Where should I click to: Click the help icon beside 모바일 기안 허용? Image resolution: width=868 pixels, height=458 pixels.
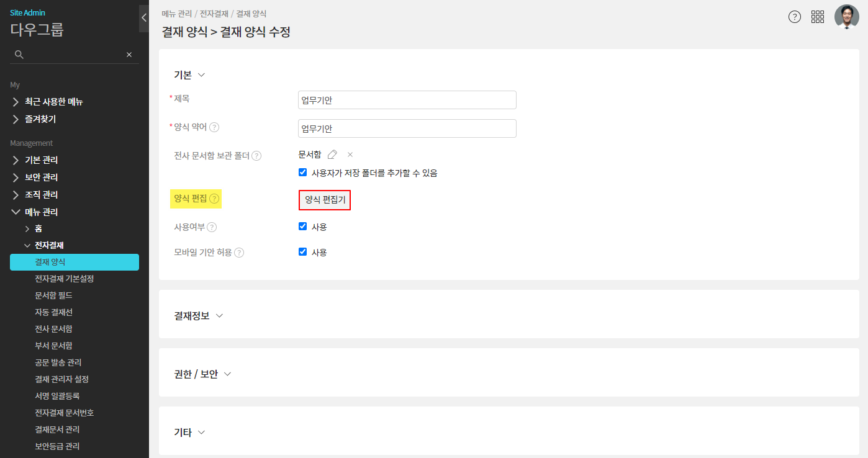point(239,253)
